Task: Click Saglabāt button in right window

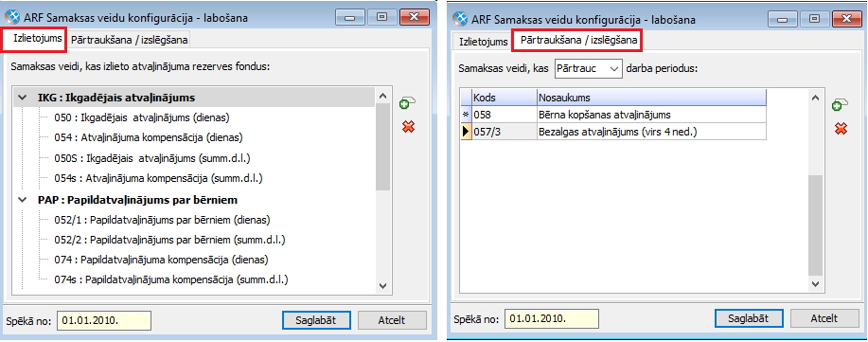Action: [749, 318]
